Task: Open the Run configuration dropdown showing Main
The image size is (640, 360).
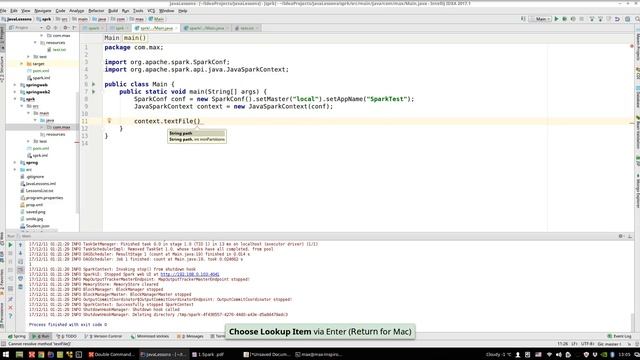Action: tap(540, 19)
